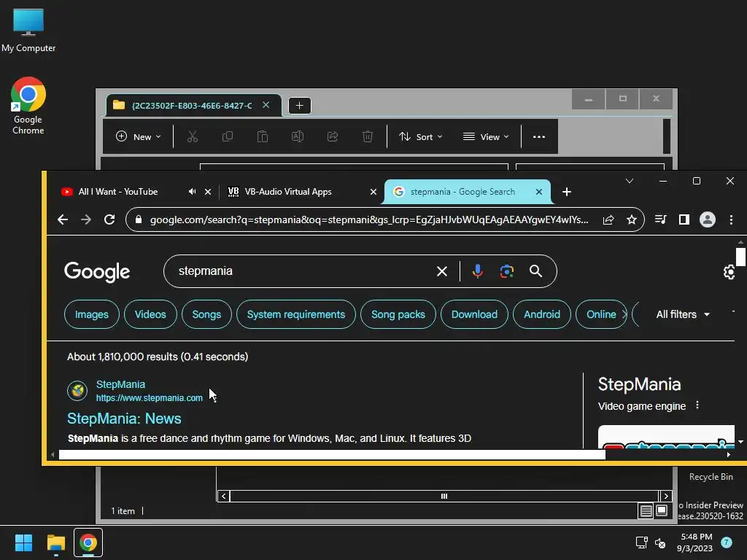Click Copy in the File Explorer toolbar
747x560 pixels.
coord(228,136)
